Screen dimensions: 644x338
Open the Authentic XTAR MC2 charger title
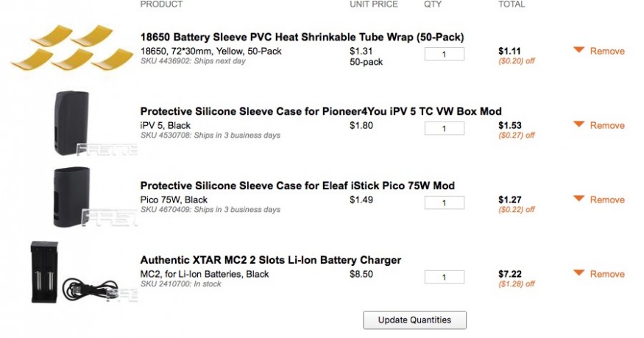(270, 260)
